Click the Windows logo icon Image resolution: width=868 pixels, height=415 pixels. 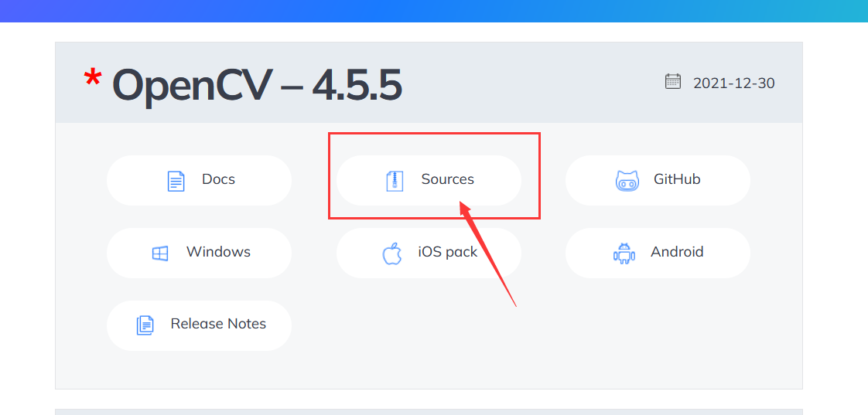[x=160, y=253]
